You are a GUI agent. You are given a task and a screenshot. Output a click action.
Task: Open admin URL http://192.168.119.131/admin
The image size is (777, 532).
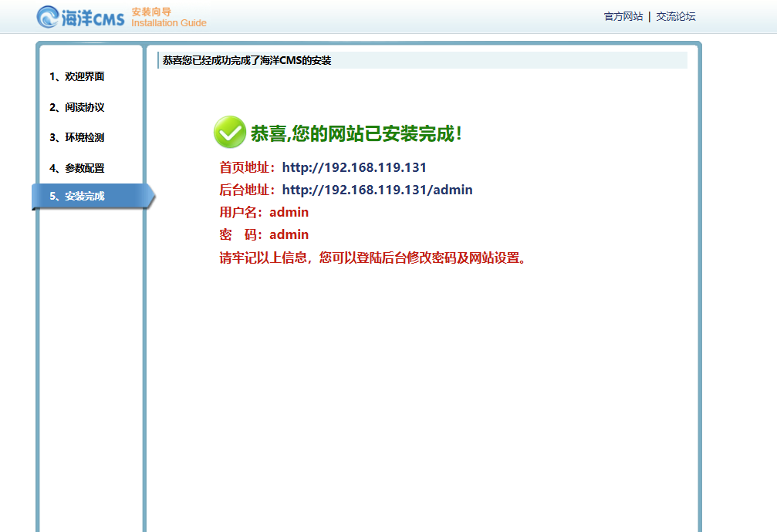pos(377,190)
